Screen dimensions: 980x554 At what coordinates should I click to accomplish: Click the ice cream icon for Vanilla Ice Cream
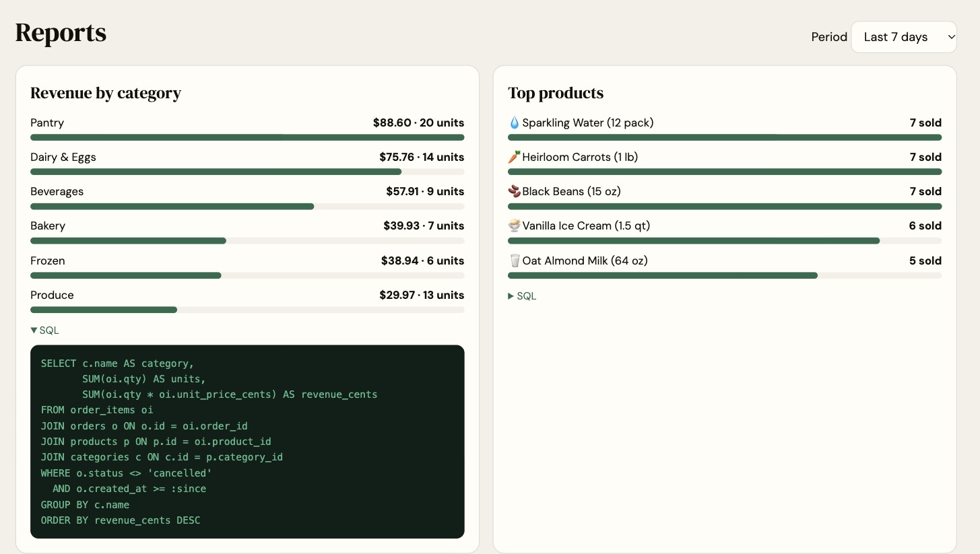[514, 226]
